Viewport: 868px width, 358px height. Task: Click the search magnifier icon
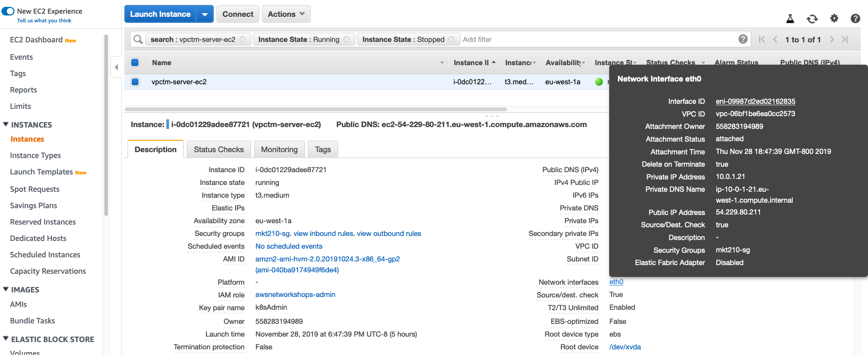point(138,40)
